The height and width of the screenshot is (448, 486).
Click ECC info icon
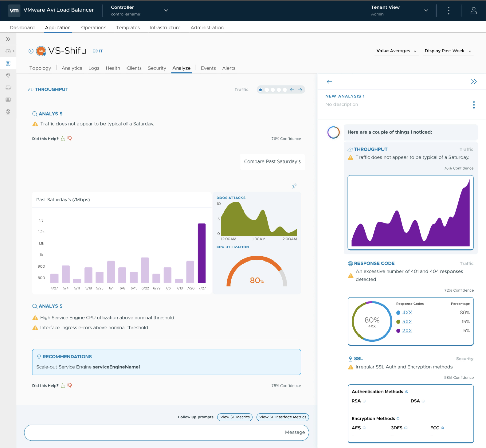442,428
